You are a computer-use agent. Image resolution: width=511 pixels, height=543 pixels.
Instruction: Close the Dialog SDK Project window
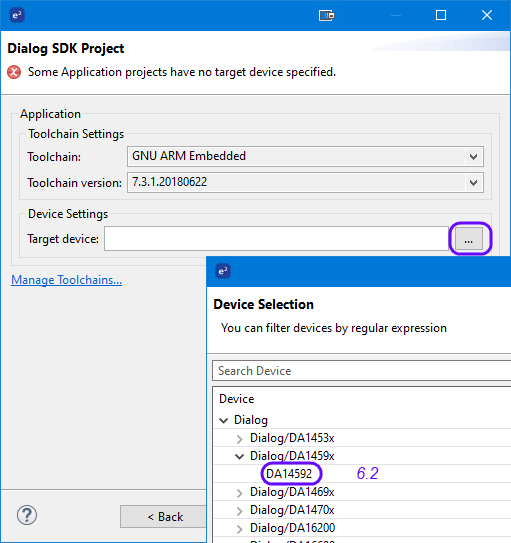tap(487, 15)
